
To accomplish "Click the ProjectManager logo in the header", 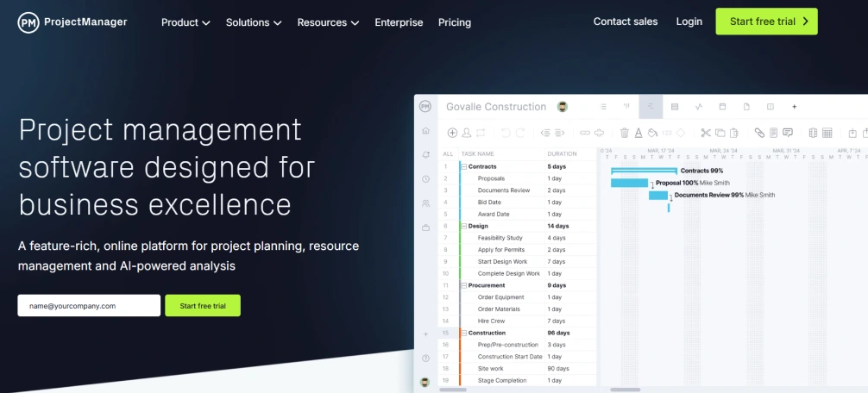I will 72,22.
